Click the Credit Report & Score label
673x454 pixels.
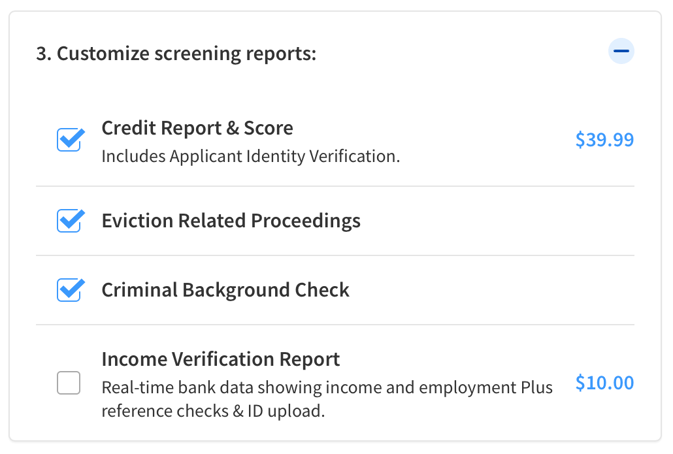[x=197, y=128]
